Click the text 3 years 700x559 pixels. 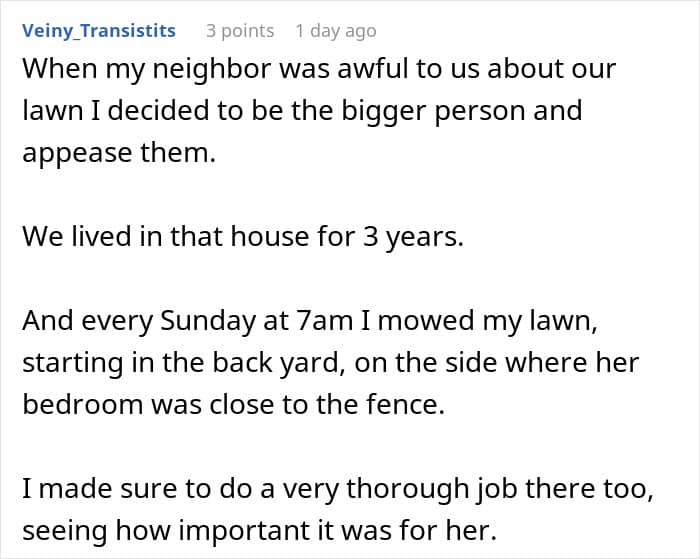click(x=412, y=236)
